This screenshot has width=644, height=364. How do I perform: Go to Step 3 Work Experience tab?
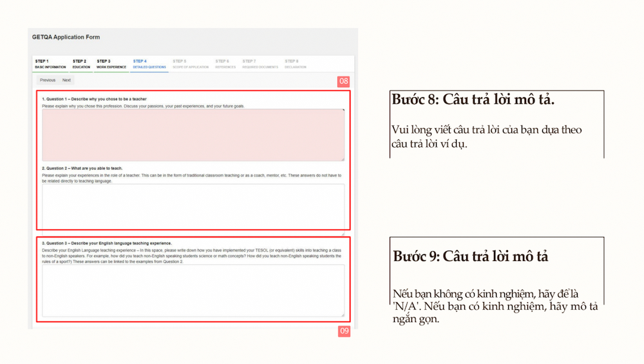(x=111, y=64)
